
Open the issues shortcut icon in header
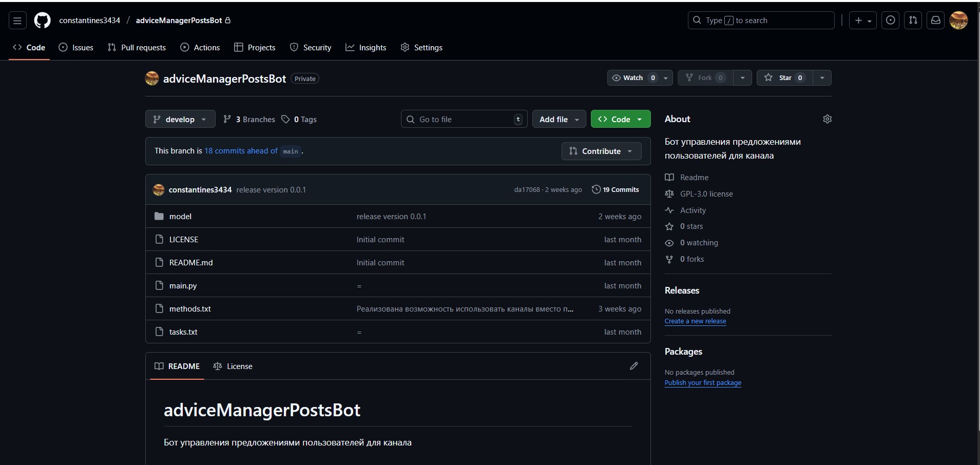point(891,21)
